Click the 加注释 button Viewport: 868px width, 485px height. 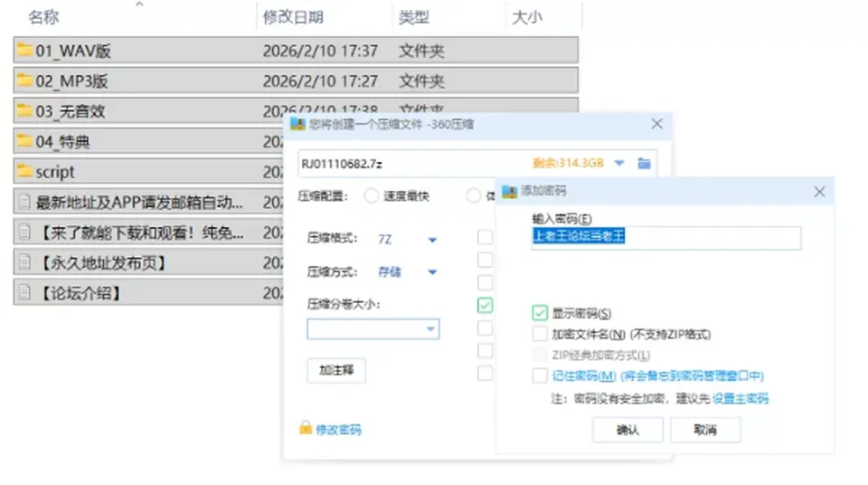tap(336, 370)
